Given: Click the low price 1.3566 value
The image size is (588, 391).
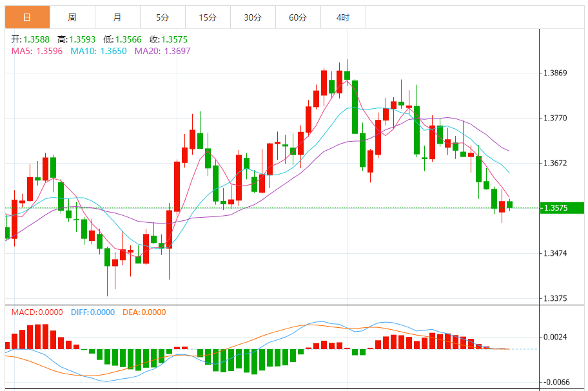Looking at the screenshot, I should coord(128,39).
